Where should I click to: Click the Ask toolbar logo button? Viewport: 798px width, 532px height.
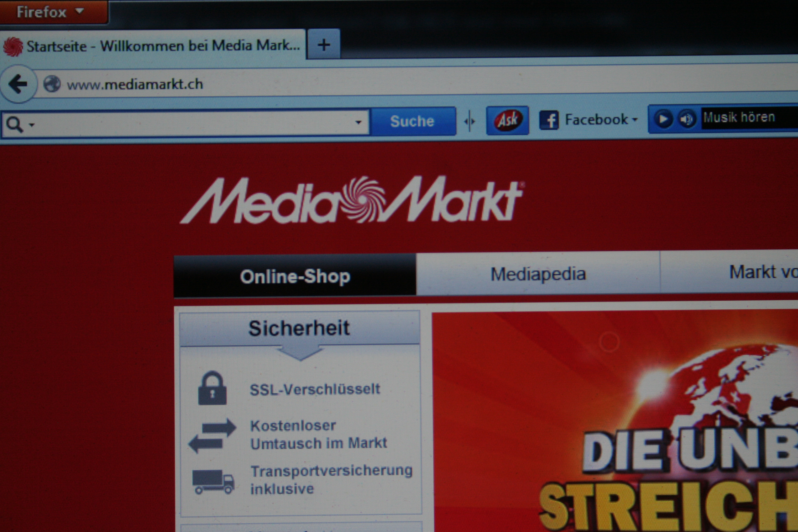coord(507,120)
